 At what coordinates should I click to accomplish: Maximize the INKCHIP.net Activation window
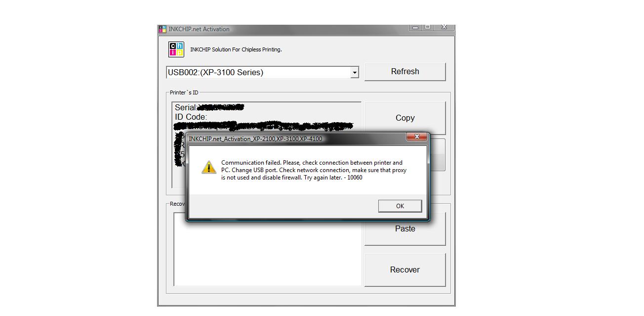pyautogui.click(x=428, y=27)
